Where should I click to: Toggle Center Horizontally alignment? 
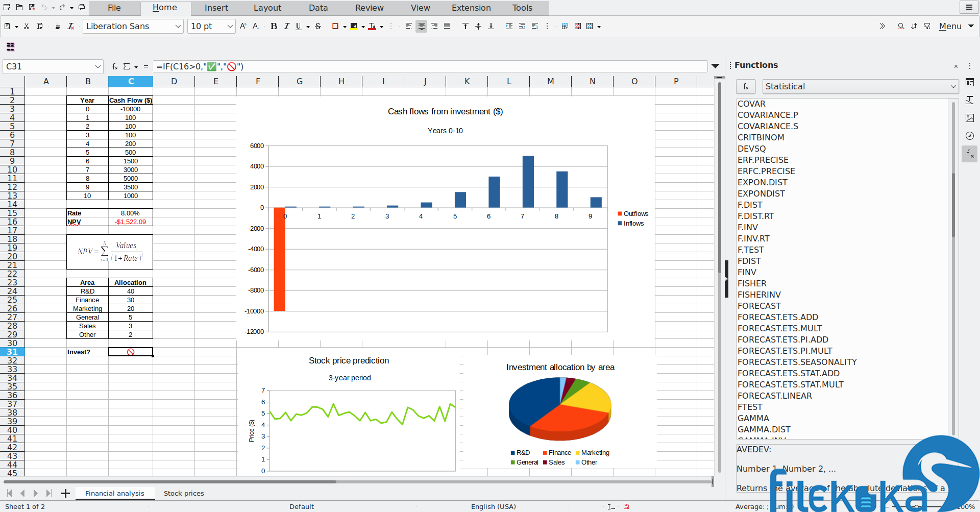[421, 26]
